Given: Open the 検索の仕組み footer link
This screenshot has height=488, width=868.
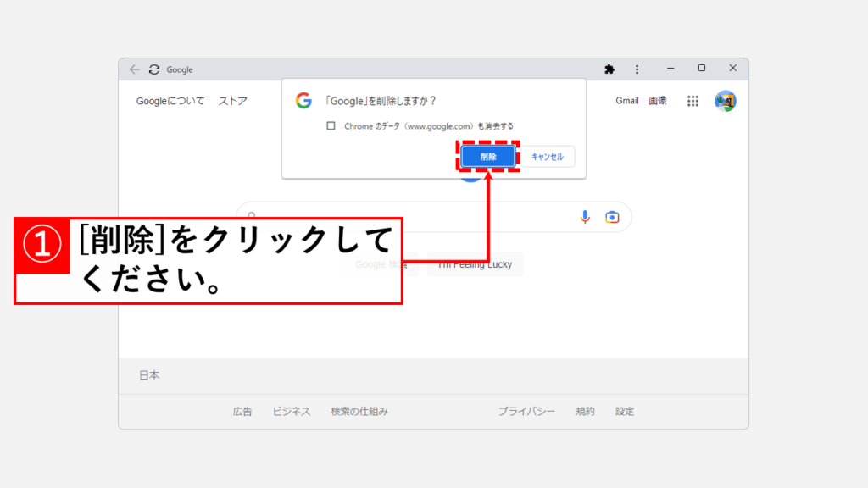Looking at the screenshot, I should (359, 412).
